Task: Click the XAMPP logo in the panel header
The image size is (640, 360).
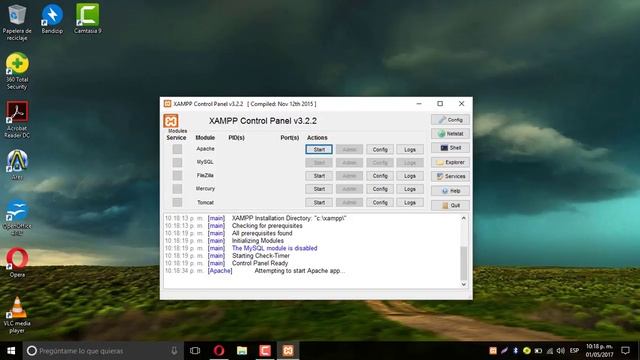Action: click(x=171, y=121)
